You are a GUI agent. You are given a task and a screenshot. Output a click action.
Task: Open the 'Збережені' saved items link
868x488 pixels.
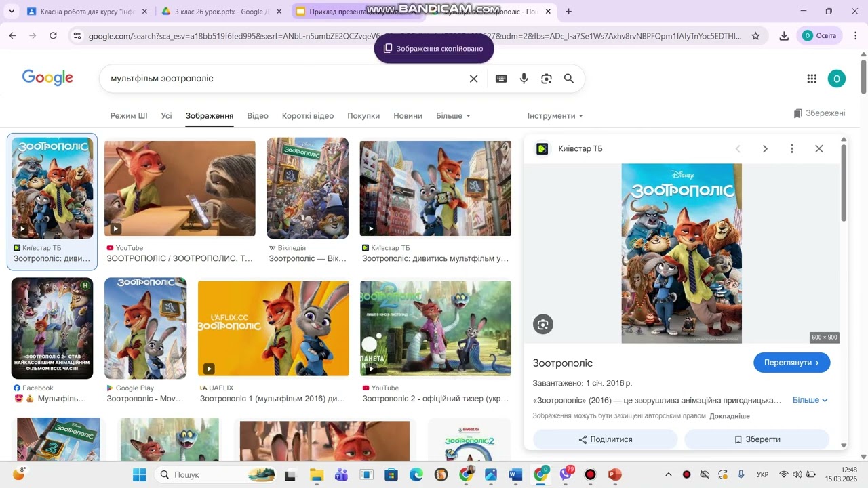(x=820, y=113)
